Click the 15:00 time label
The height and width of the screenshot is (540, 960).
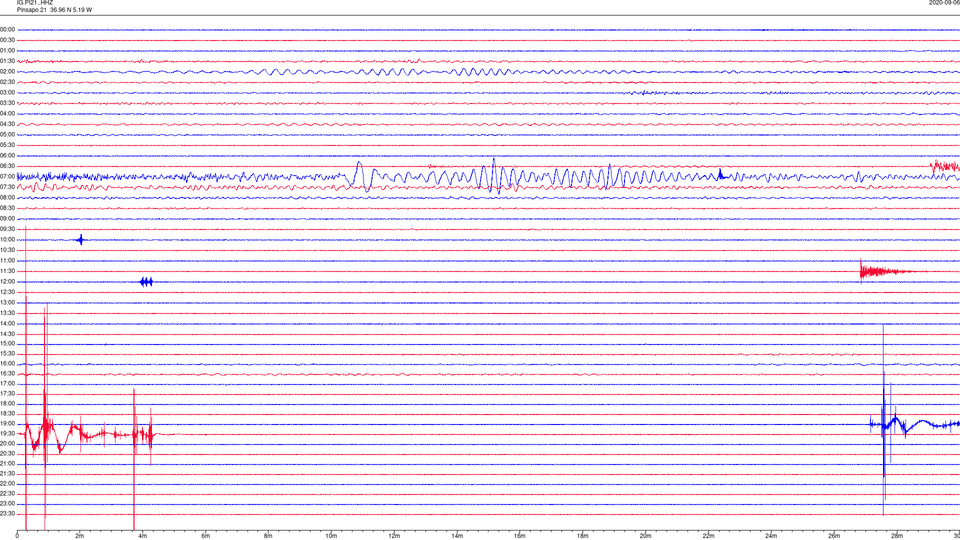pos(7,343)
